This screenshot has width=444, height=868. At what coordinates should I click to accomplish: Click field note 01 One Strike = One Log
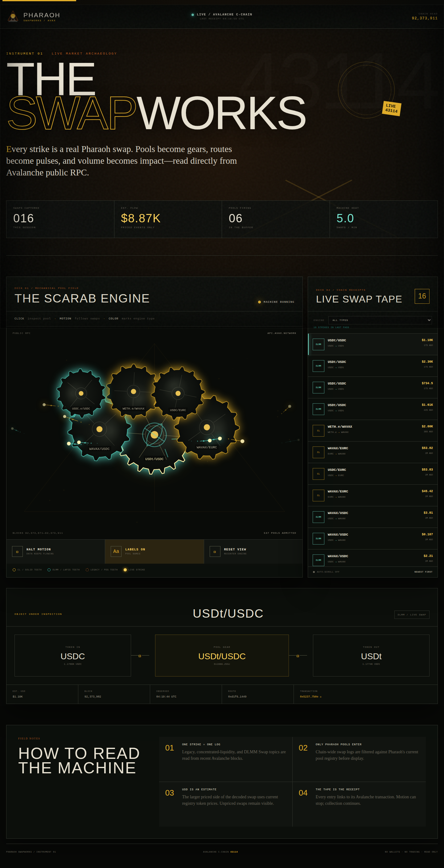226,759
